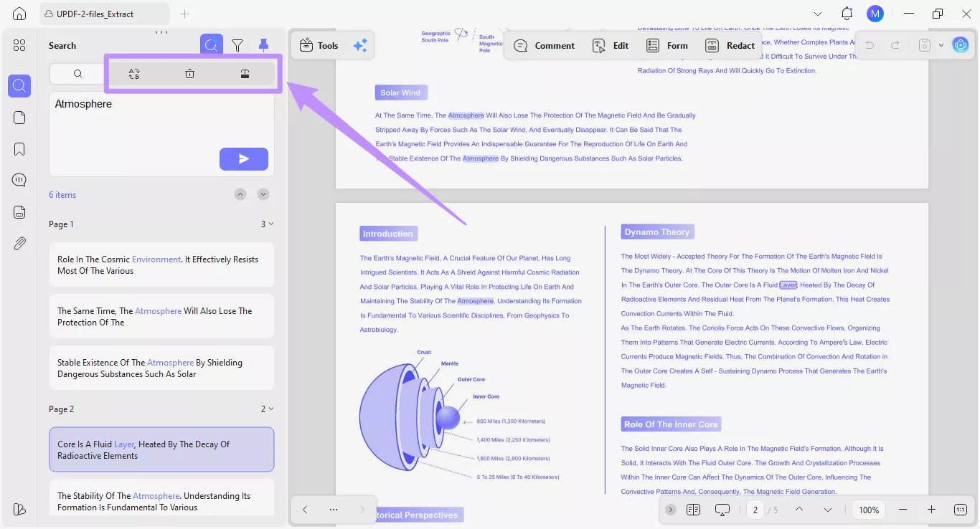Toggle two-page reading view
The height and width of the screenshot is (529, 980).
pyautogui.click(x=693, y=510)
